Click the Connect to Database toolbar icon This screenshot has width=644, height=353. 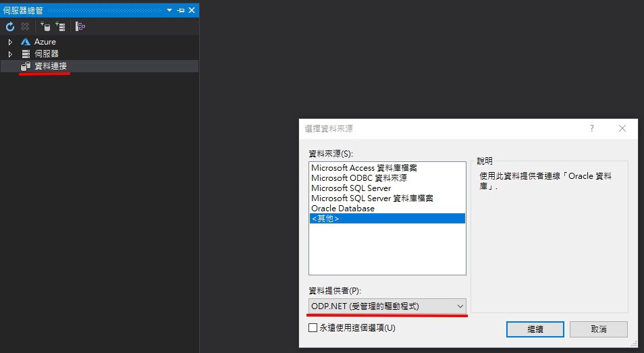pyautogui.click(x=45, y=26)
